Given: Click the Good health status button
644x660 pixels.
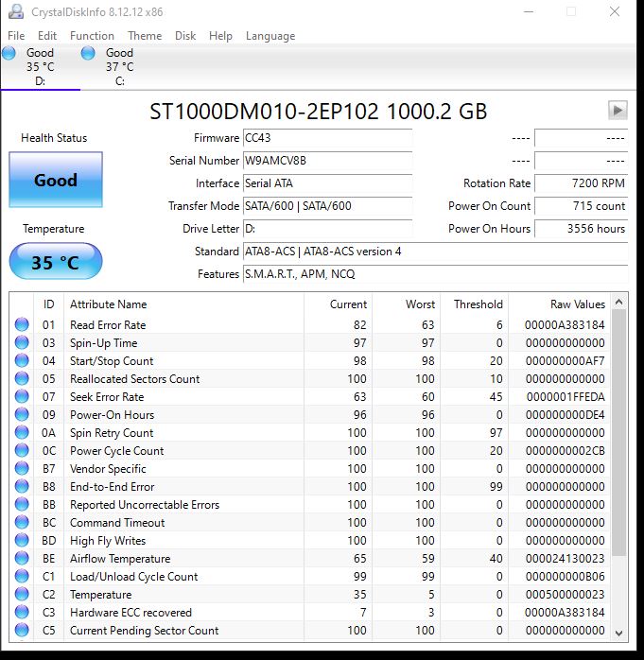Looking at the screenshot, I should [x=56, y=180].
